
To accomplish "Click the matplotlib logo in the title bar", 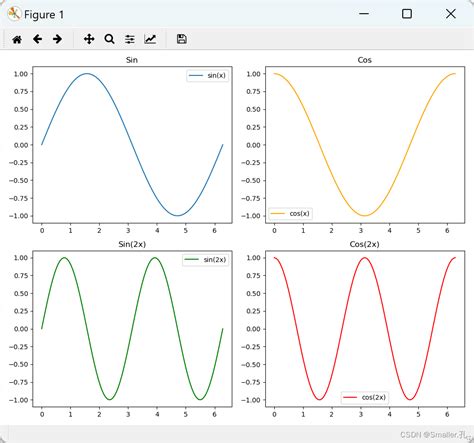I will click(14, 14).
